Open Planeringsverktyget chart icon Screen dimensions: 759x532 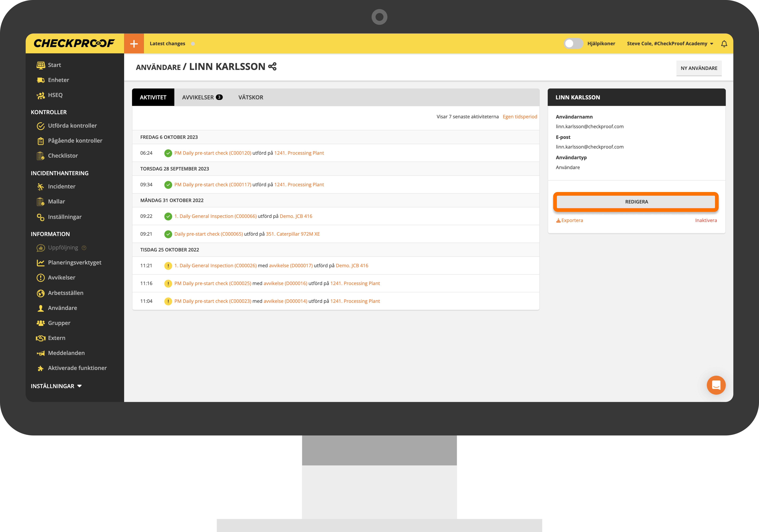[x=41, y=263]
